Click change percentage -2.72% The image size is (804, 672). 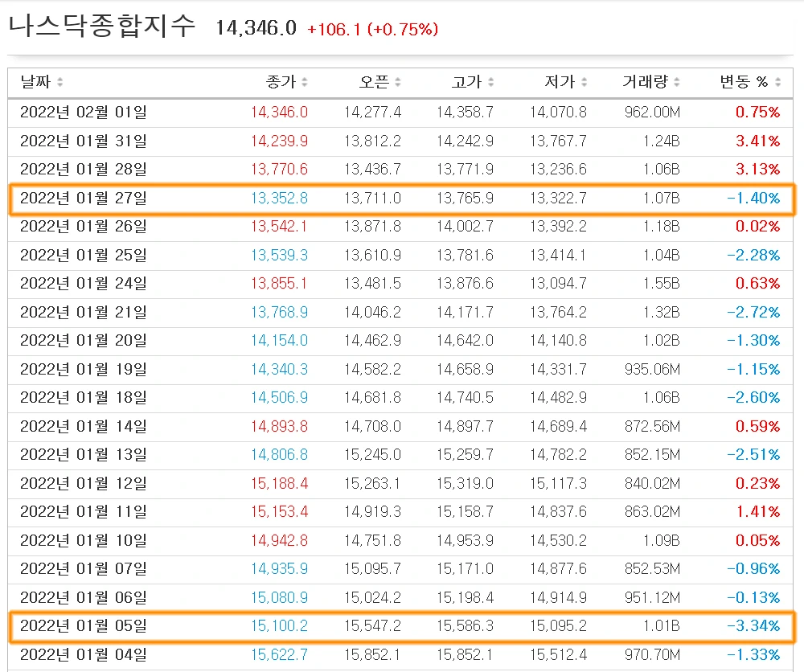point(754,312)
